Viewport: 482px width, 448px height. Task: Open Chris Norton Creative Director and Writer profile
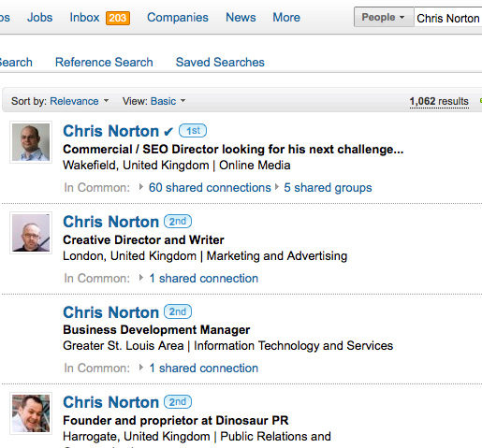pos(111,222)
